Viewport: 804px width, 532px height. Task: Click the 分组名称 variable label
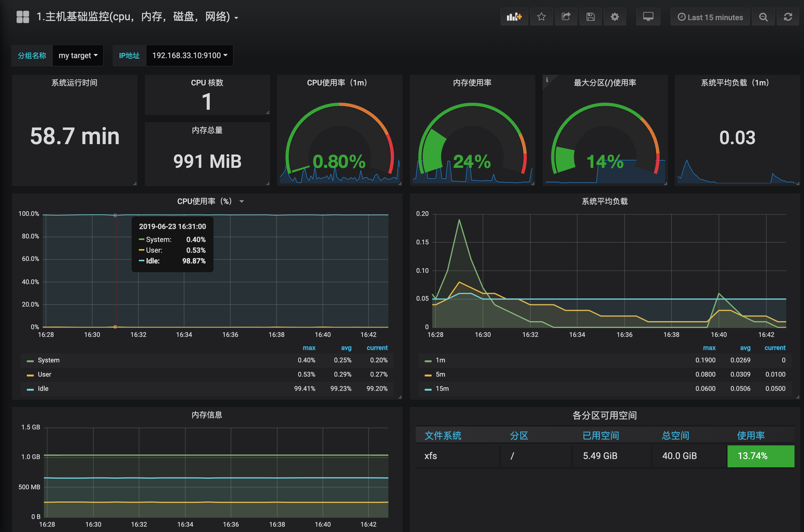coord(32,55)
